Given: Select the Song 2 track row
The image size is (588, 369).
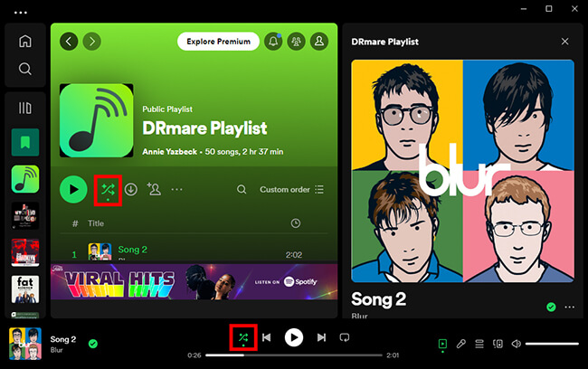Looking at the screenshot, I should pos(194,251).
